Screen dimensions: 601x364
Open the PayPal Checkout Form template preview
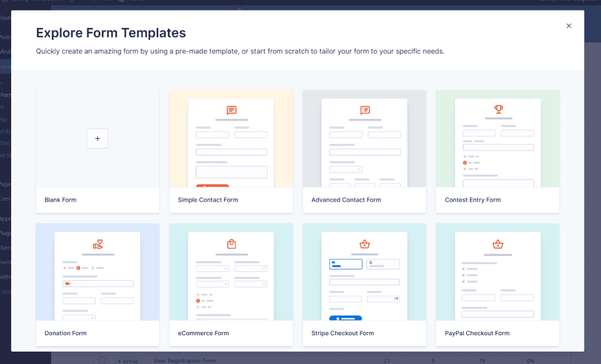click(x=498, y=272)
